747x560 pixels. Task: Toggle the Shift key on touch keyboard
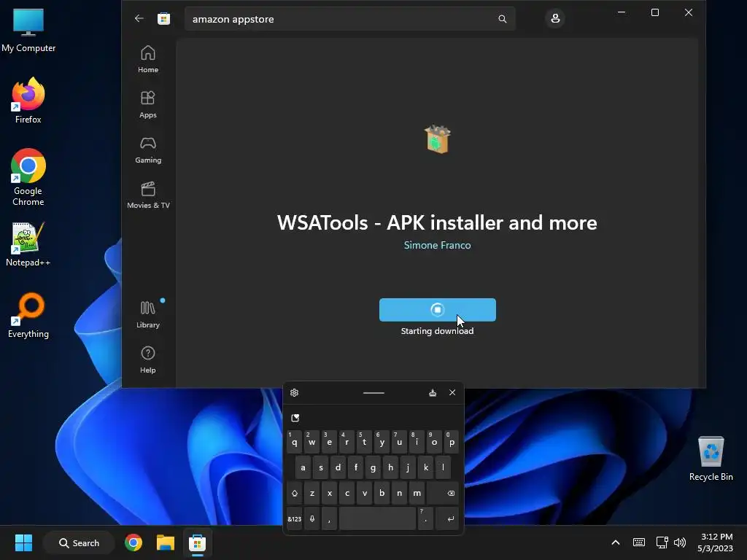pos(295,494)
